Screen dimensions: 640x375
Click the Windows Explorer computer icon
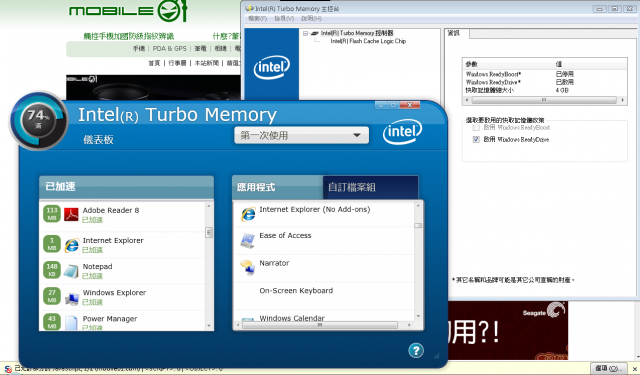point(71,298)
